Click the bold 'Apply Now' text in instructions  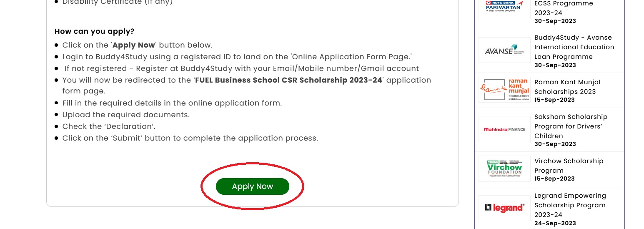134,45
